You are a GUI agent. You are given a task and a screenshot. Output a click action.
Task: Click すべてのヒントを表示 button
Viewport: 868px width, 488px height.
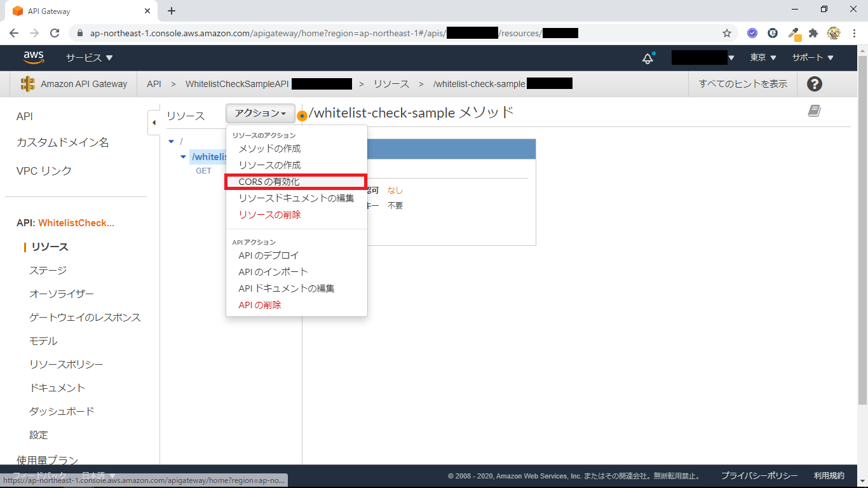point(742,84)
